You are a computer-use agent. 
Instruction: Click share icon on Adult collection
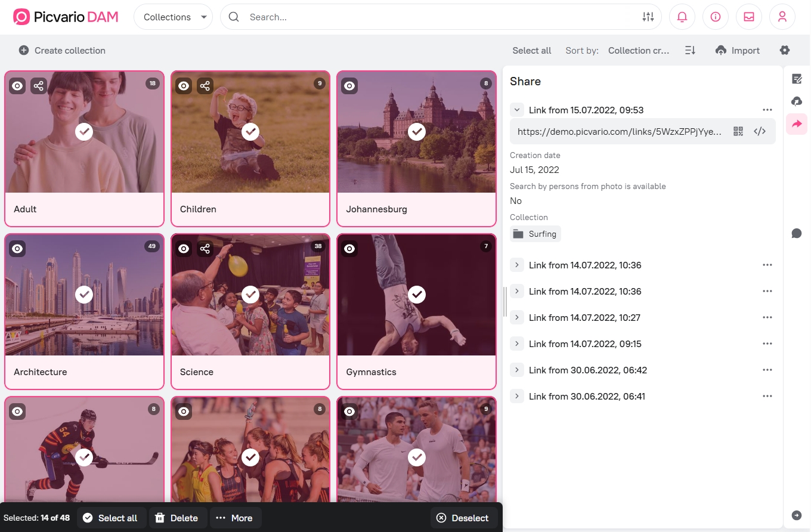[x=39, y=86]
